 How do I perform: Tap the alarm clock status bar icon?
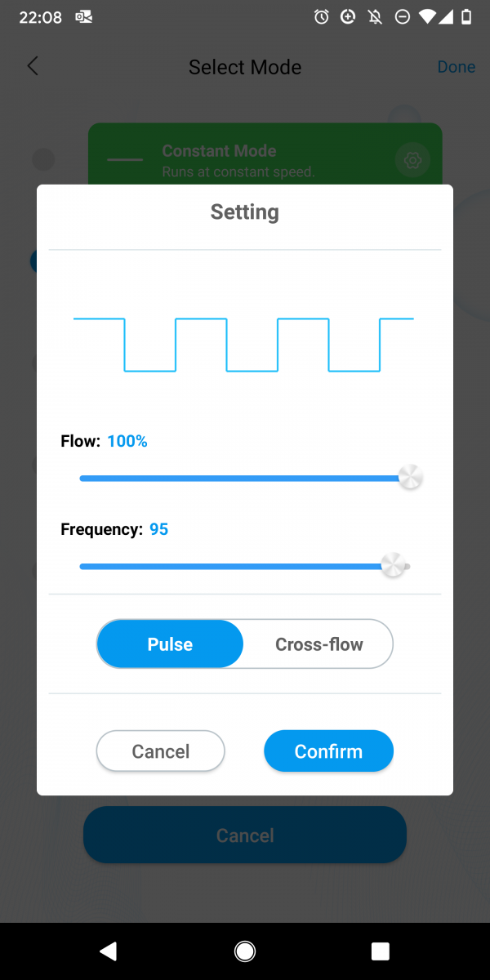tap(322, 16)
